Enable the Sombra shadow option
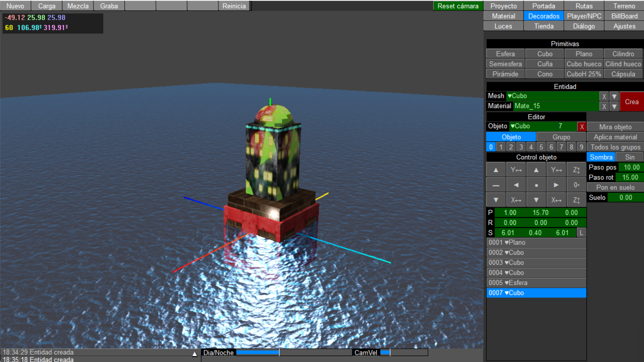 [601, 157]
